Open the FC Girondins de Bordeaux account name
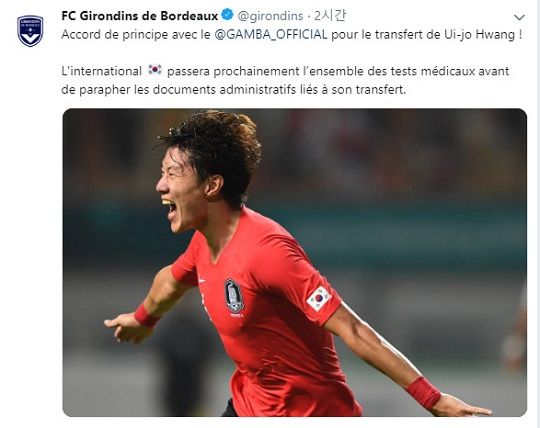This screenshot has width=540, height=428. [x=139, y=16]
